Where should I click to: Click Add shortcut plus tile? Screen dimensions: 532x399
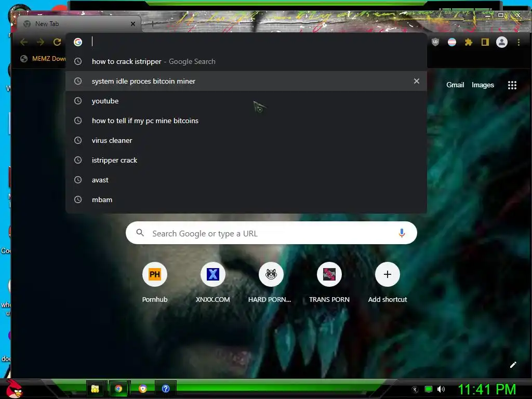[x=388, y=282]
